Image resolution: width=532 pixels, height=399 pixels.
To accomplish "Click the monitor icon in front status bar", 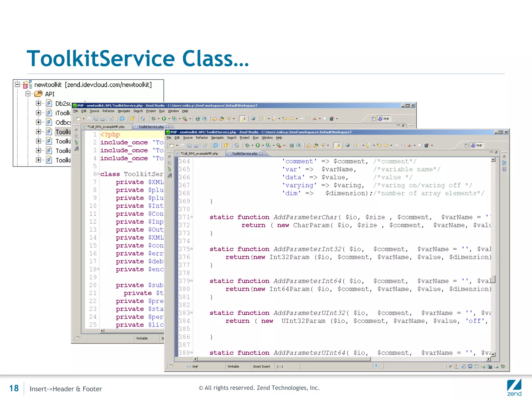I will pyautogui.click(x=470, y=367).
